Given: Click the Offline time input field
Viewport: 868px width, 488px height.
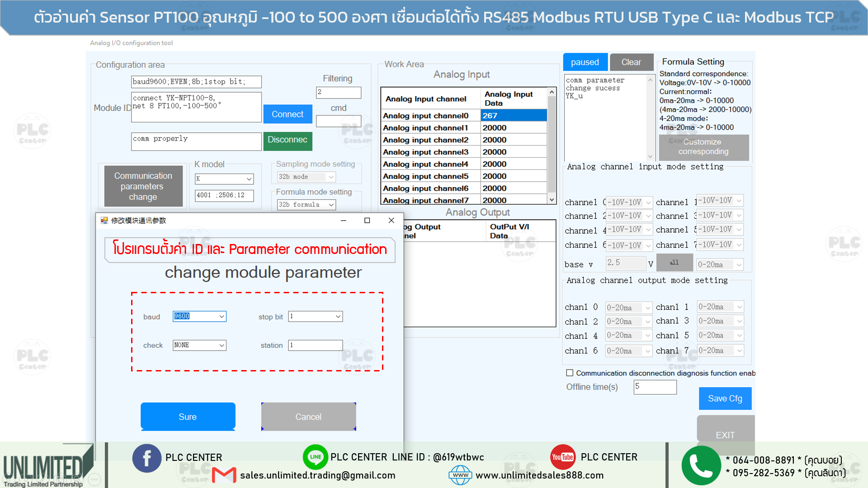Looking at the screenshot, I should [x=655, y=387].
